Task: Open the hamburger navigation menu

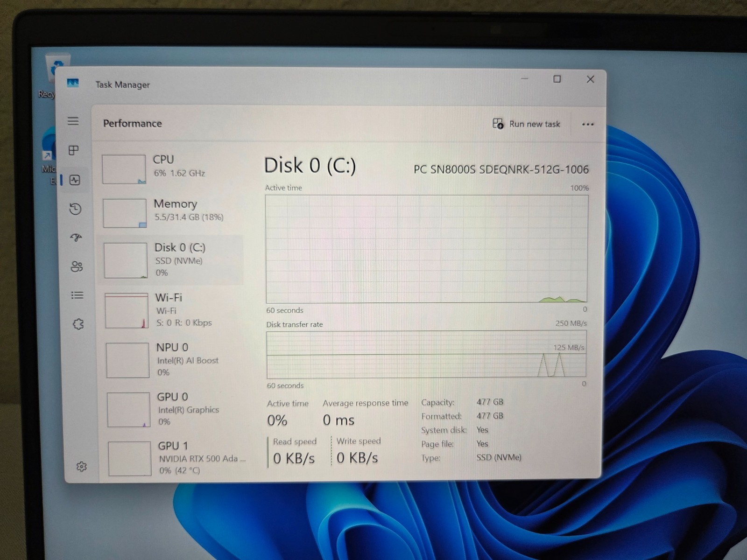Action: [x=73, y=121]
